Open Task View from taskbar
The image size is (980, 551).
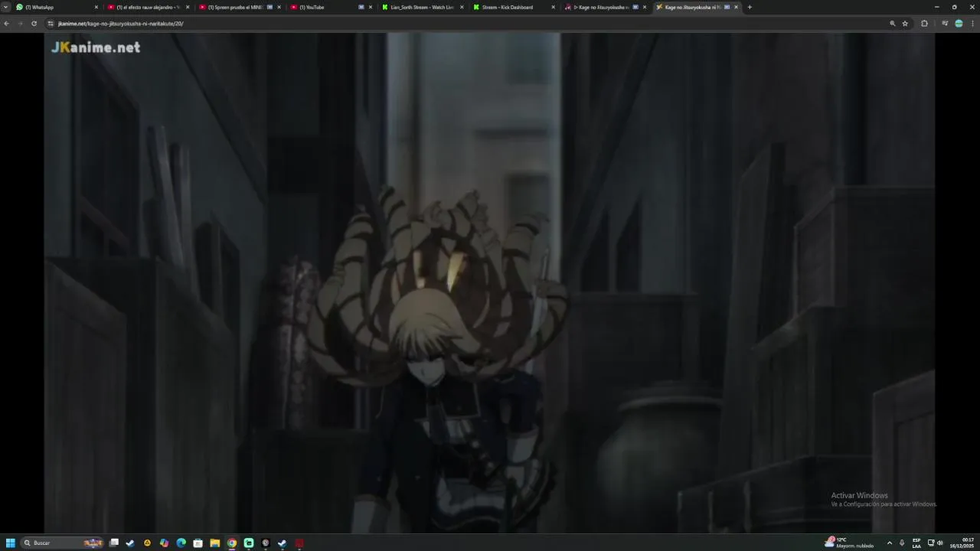(x=114, y=543)
